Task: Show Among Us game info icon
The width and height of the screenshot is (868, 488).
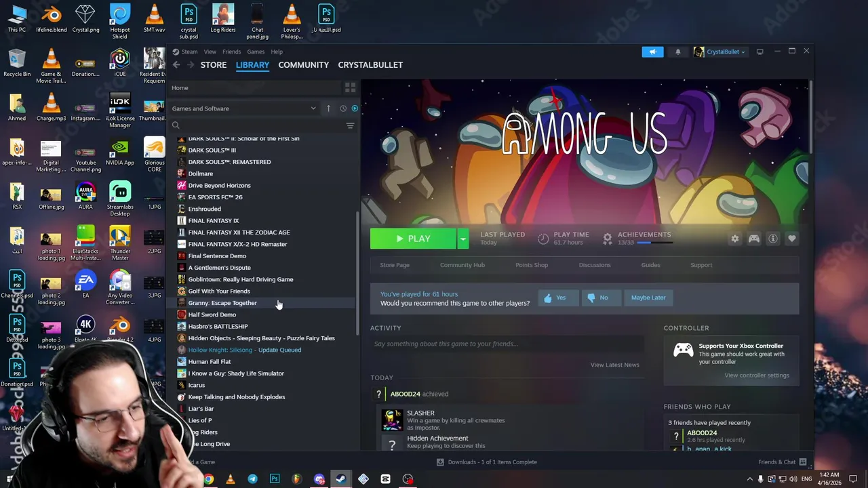Action: point(772,239)
